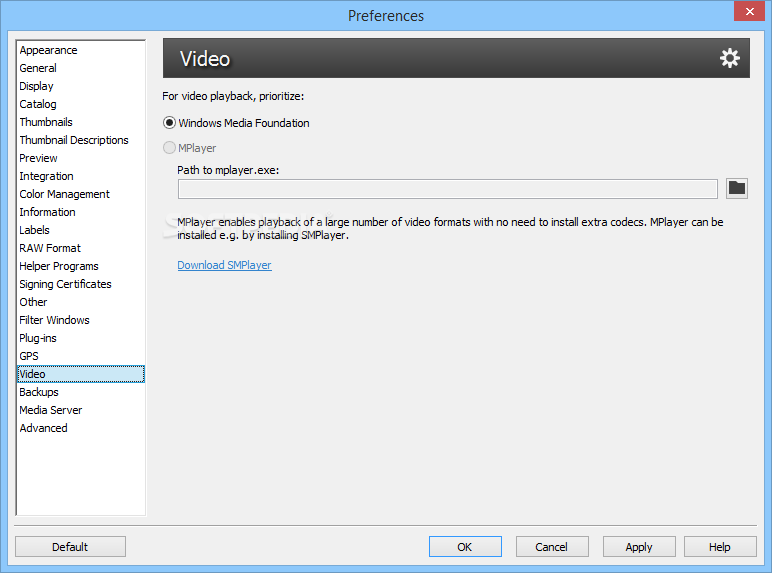Click the gear icon in the Video header
This screenshot has height=573, width=772.
730,58
